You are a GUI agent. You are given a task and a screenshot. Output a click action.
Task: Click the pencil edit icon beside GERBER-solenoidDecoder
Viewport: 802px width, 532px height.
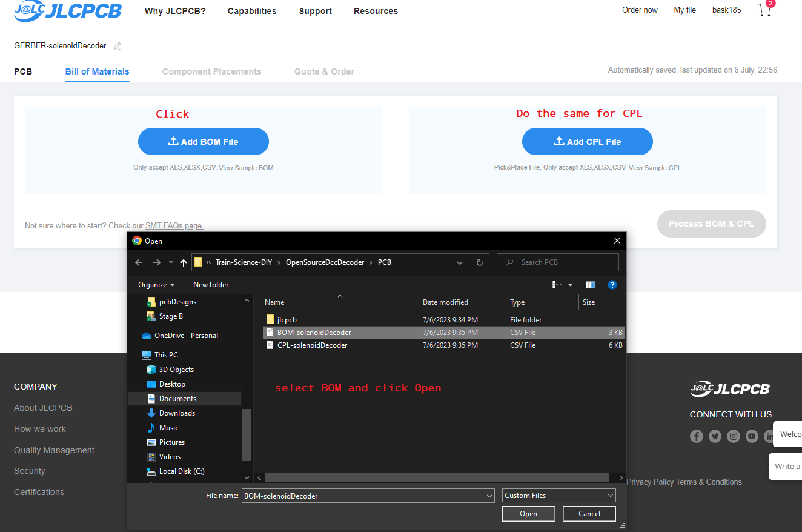point(118,46)
